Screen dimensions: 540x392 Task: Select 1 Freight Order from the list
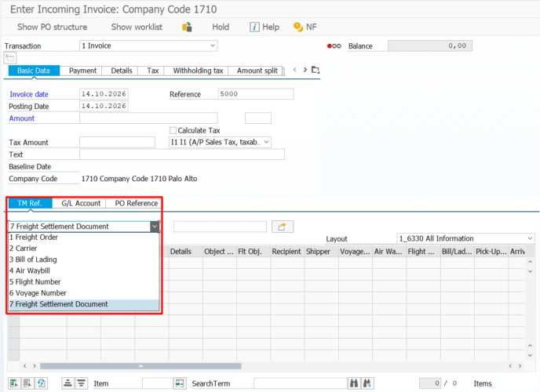[84, 238]
